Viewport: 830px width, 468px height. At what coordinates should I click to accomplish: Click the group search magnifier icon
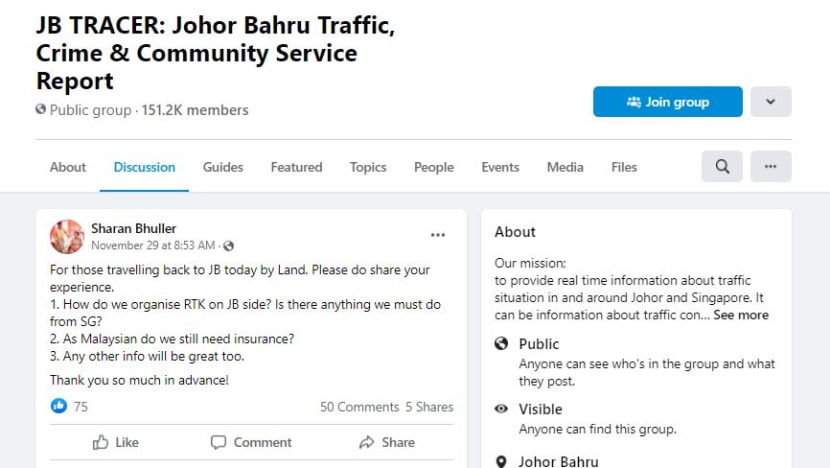point(722,167)
